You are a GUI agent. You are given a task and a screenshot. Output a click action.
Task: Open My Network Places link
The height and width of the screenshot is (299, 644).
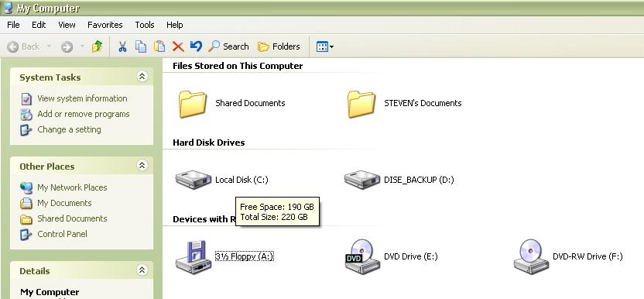coord(72,187)
